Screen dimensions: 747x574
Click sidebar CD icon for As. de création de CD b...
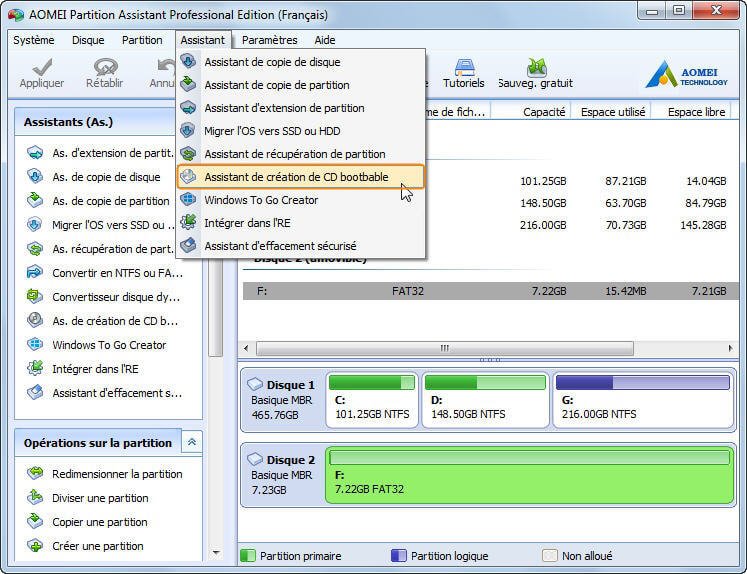(35, 321)
